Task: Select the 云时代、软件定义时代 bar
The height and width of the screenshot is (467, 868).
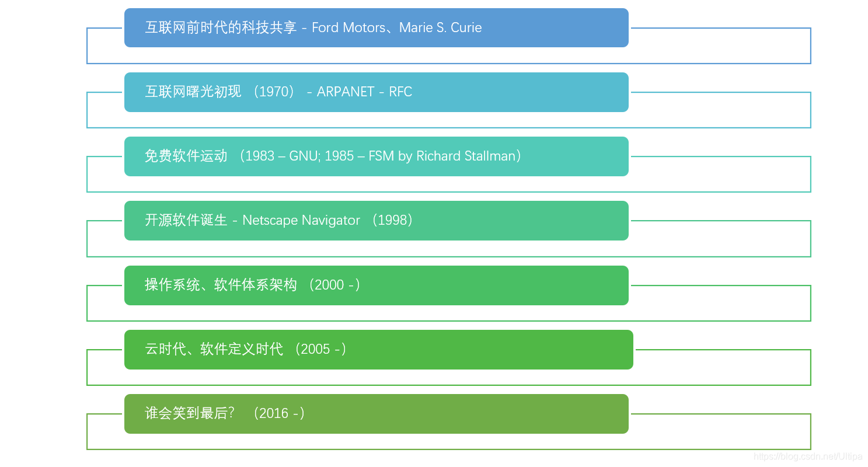Action: (x=378, y=350)
